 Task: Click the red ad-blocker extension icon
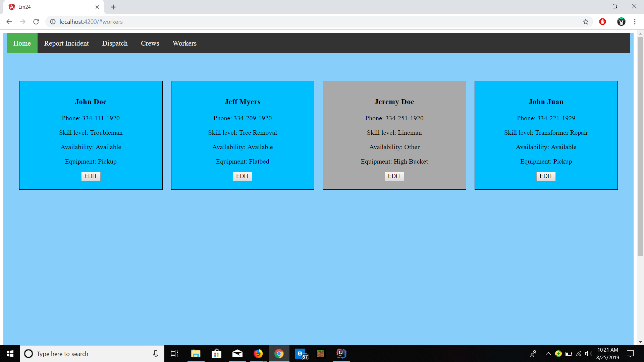[x=603, y=22]
